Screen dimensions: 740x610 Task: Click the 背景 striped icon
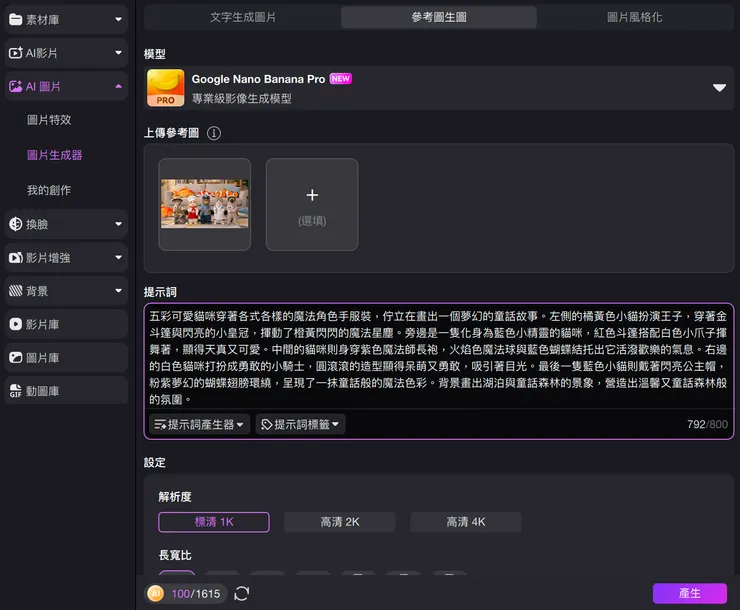16,291
